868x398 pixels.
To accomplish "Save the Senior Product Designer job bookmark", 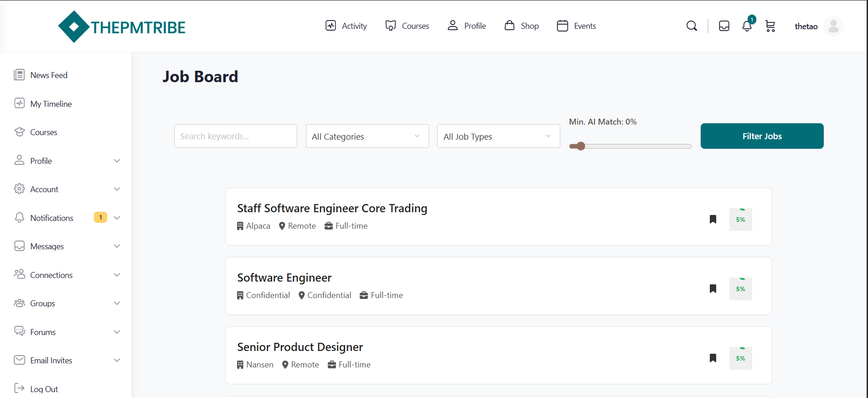I will (713, 358).
